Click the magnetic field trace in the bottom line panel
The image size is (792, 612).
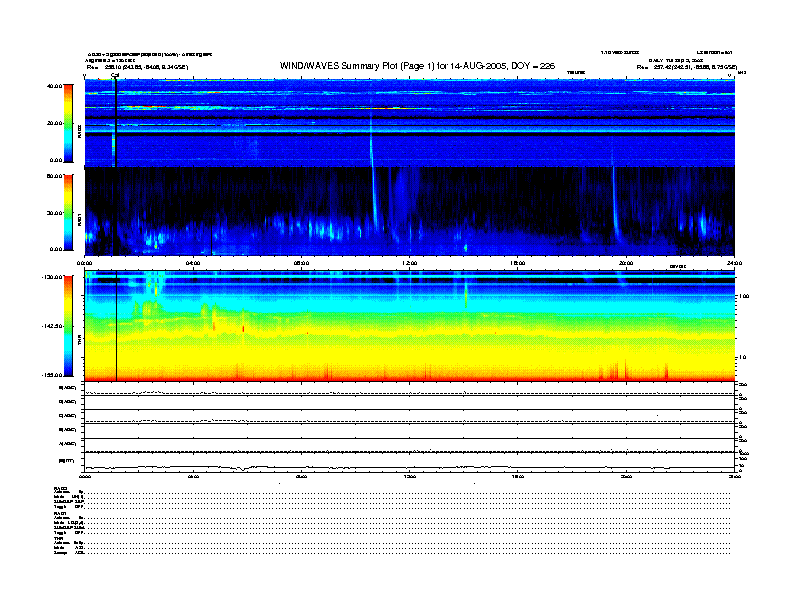pyautogui.click(x=409, y=467)
